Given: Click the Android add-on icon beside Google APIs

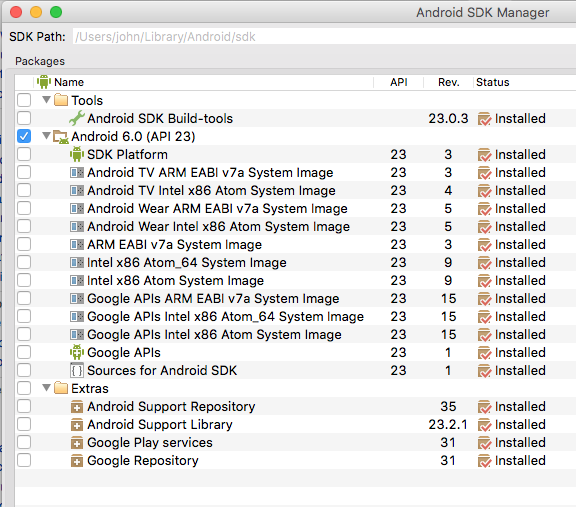Looking at the screenshot, I should [77, 352].
